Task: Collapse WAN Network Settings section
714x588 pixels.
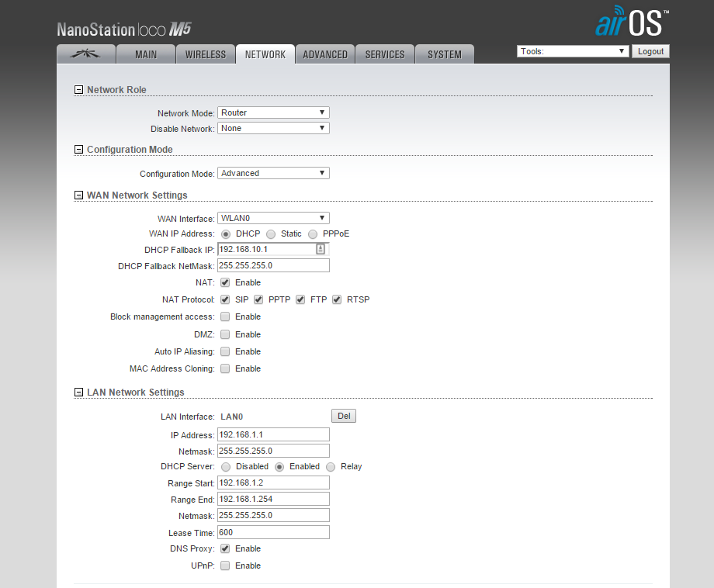Action: click(x=78, y=195)
